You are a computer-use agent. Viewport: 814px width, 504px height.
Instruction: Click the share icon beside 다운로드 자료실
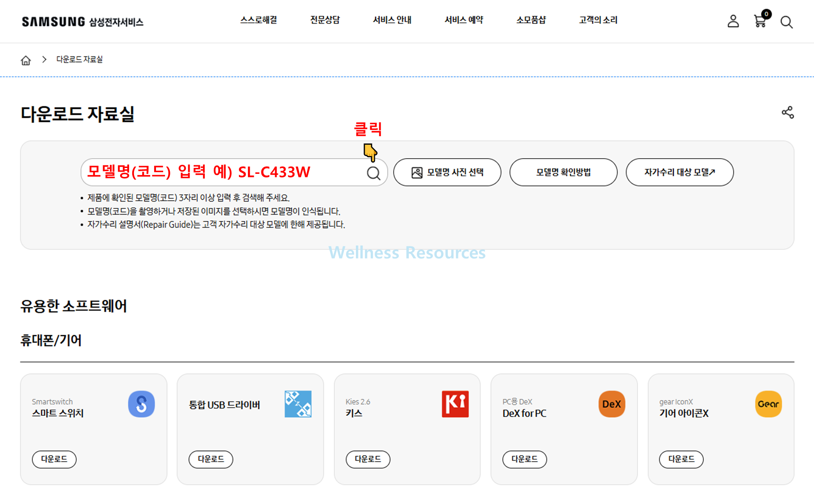click(x=788, y=112)
